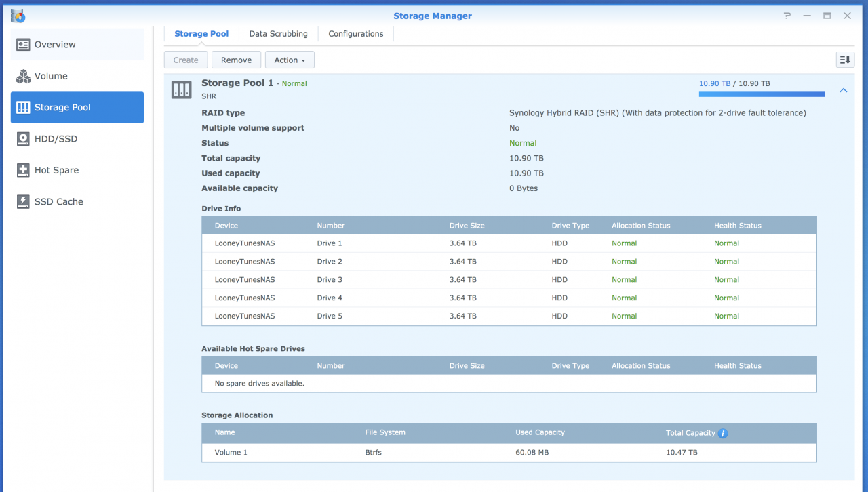Click the Btrfs file system cell

pos(373,452)
